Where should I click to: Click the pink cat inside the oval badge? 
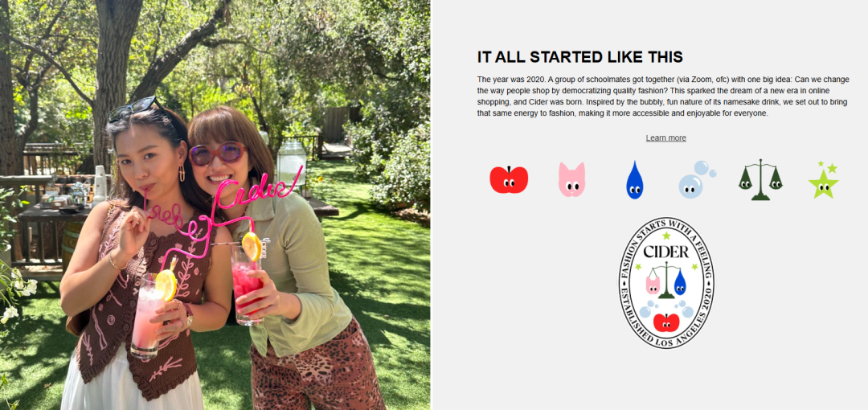[653, 285]
